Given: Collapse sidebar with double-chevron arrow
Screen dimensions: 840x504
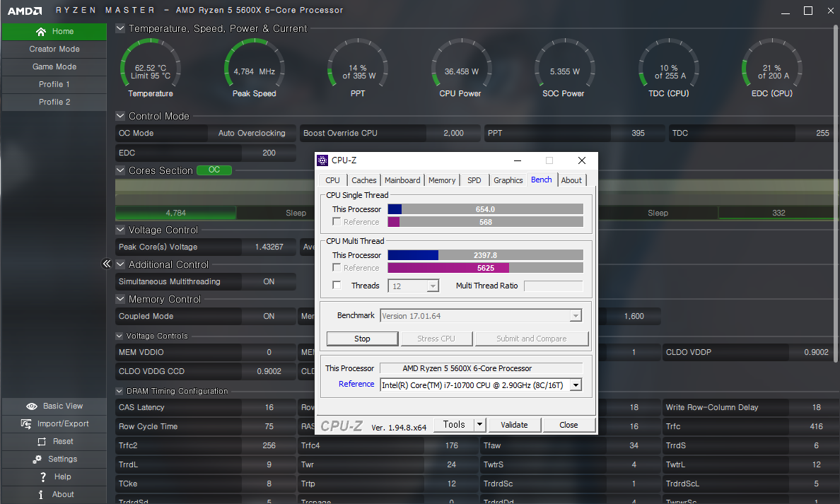Looking at the screenshot, I should (x=107, y=264).
